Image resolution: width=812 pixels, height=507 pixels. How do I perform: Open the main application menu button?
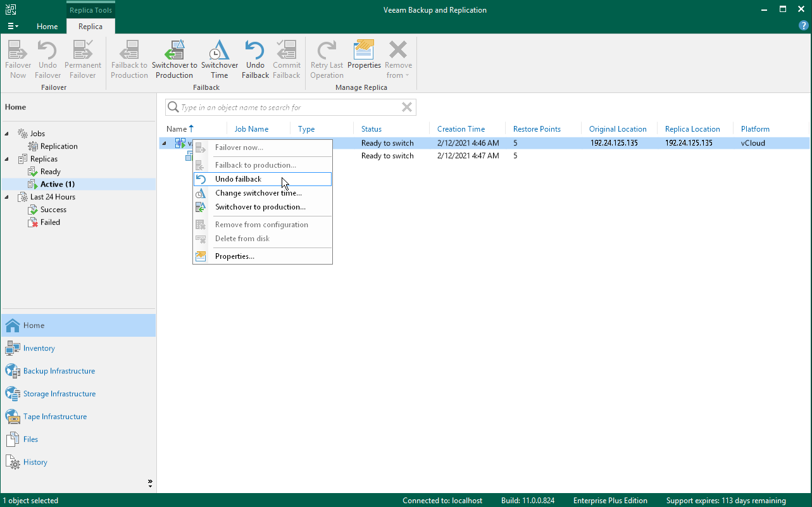coord(13,26)
